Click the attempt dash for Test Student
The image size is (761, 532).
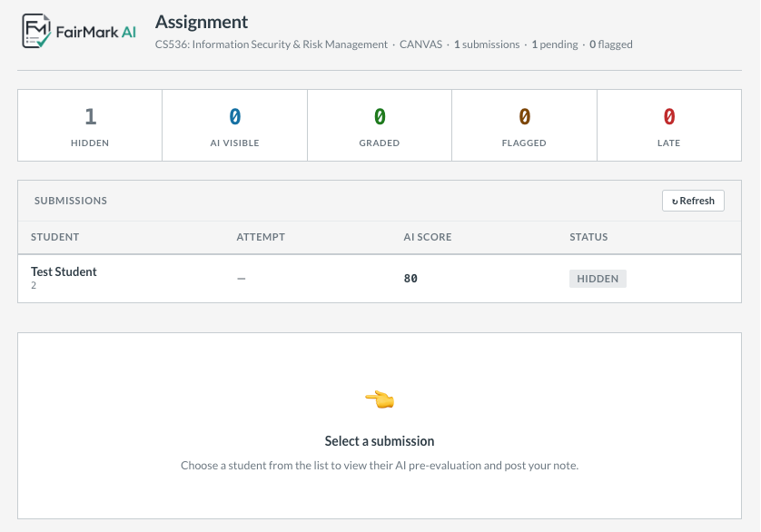242,279
